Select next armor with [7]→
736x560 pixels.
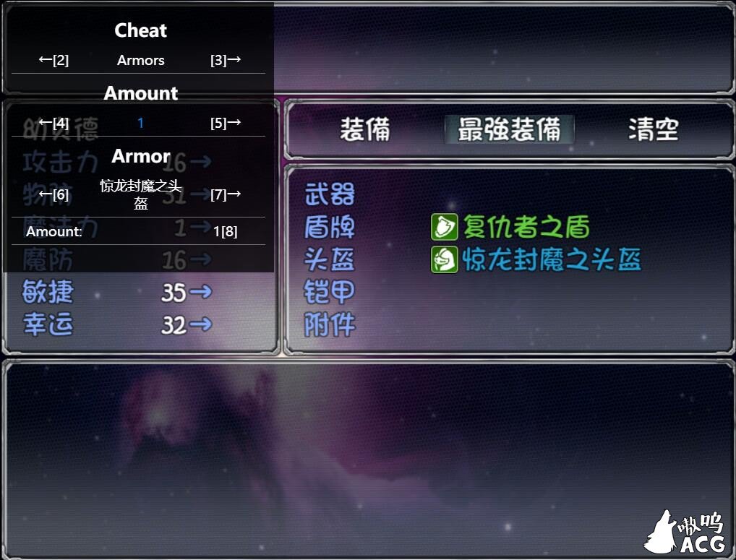click(226, 194)
